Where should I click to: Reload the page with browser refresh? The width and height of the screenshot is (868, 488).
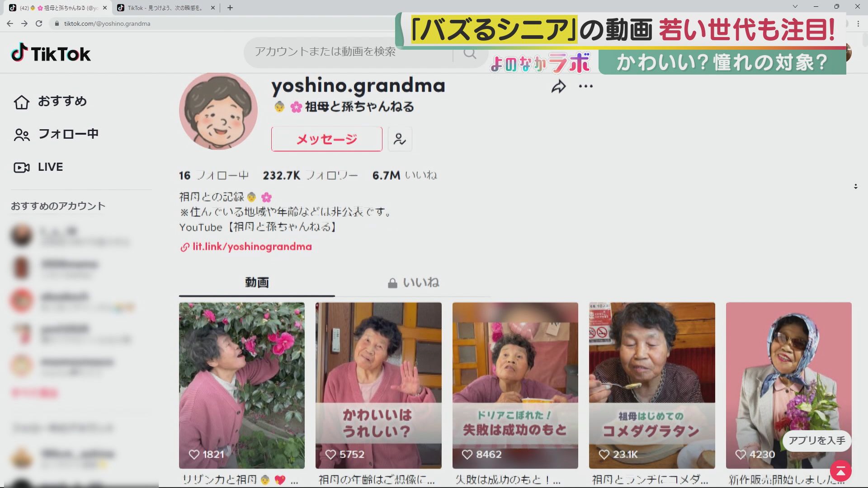tap(39, 23)
